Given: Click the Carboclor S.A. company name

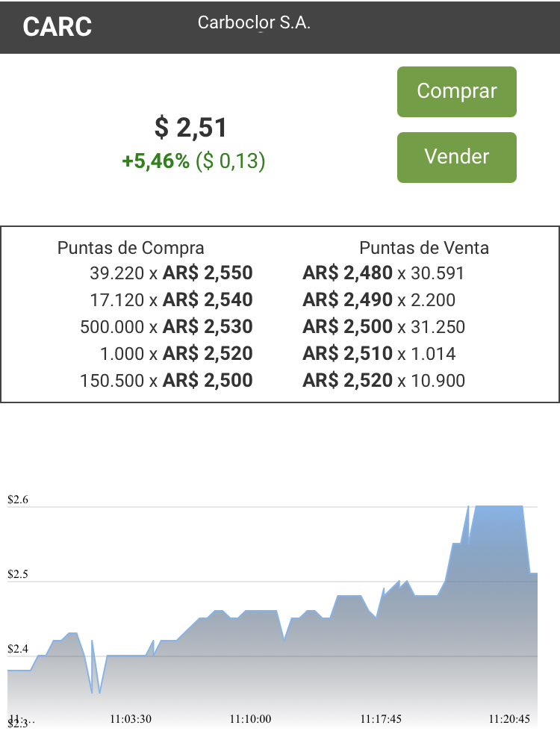Looking at the screenshot, I should click(x=254, y=22).
